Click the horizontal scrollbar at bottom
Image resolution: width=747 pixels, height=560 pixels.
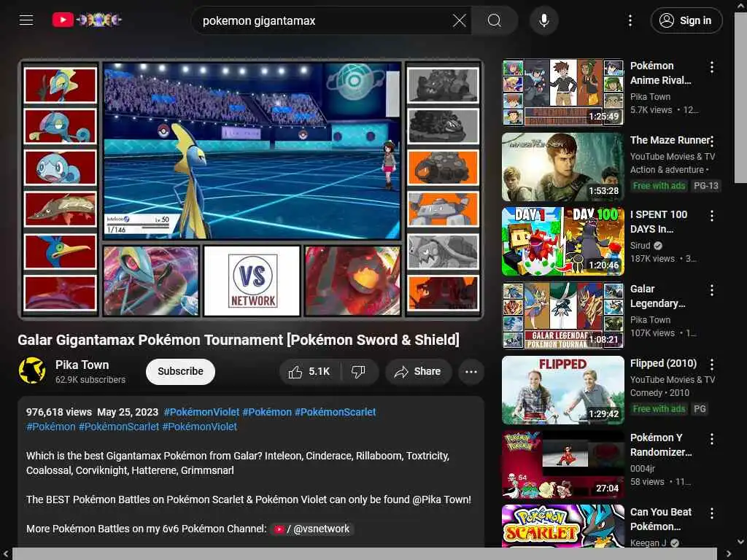pyautogui.click(x=365, y=554)
